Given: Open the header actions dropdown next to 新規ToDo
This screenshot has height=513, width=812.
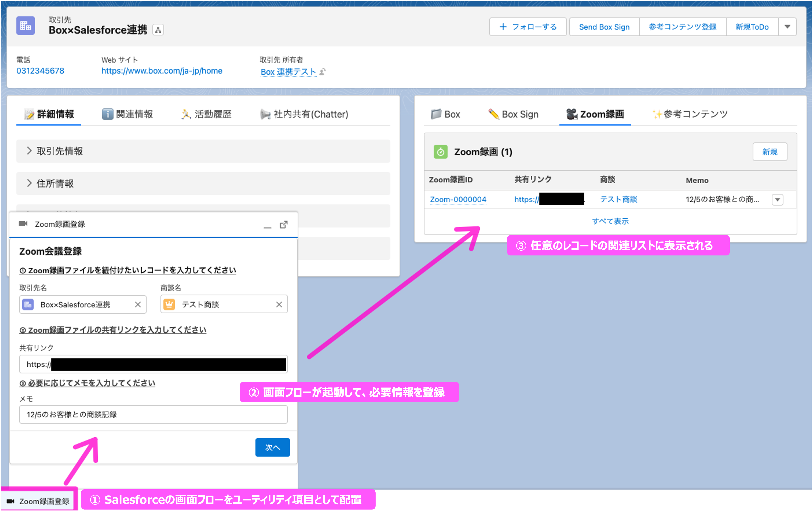Looking at the screenshot, I should tap(787, 27).
